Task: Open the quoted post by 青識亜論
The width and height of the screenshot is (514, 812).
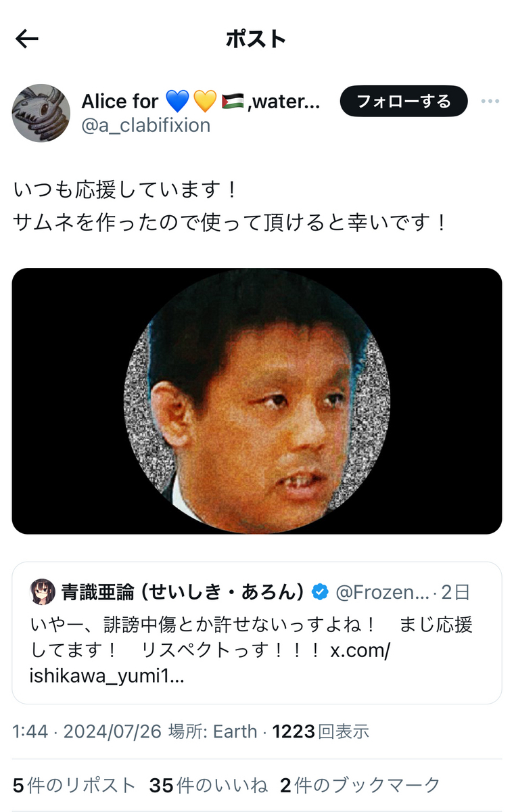Action: pyautogui.click(x=257, y=633)
